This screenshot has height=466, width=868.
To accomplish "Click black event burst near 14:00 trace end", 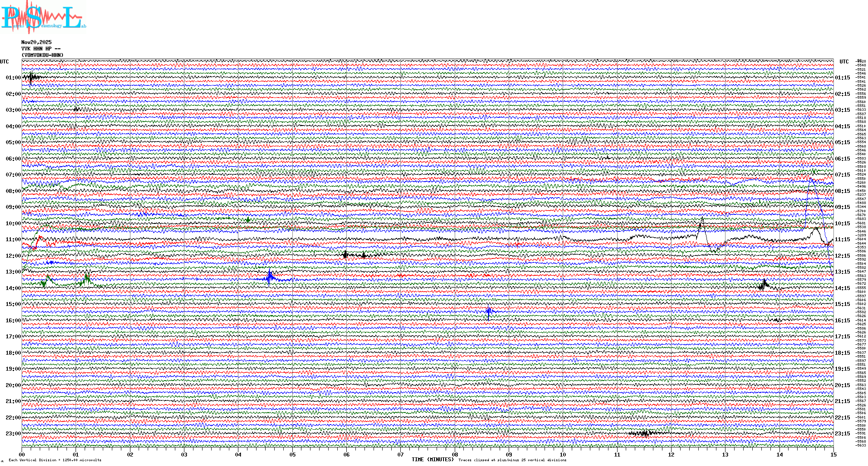I will [x=764, y=285].
